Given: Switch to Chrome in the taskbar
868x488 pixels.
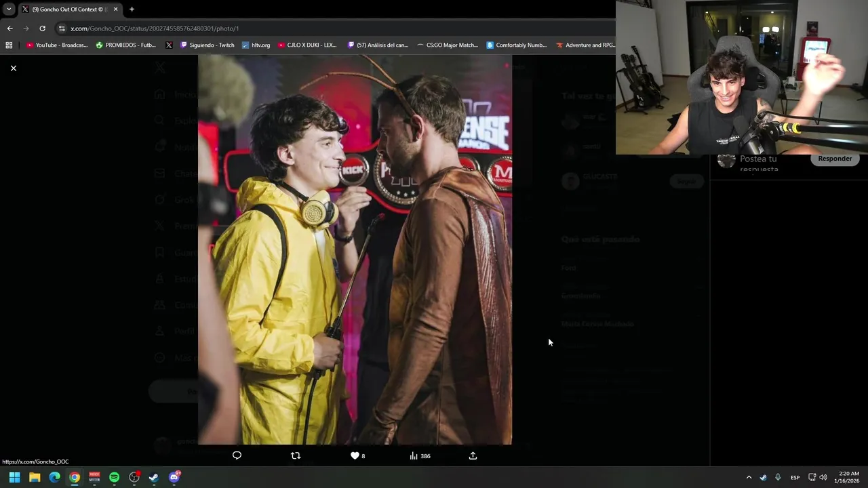Looking at the screenshot, I should (x=75, y=477).
